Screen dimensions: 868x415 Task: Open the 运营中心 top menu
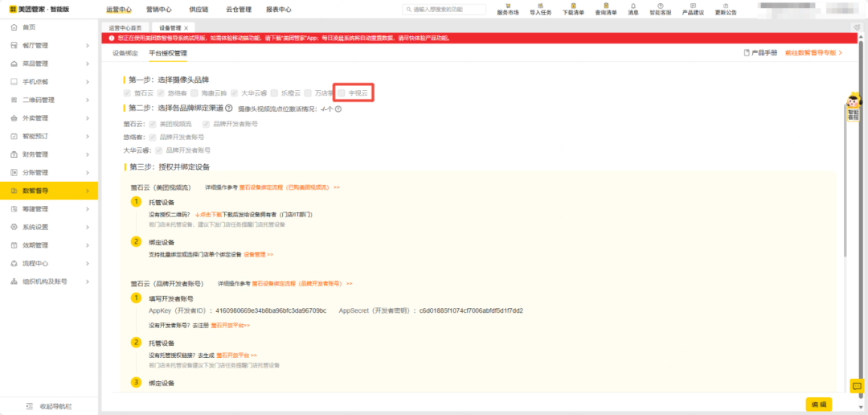coord(118,10)
